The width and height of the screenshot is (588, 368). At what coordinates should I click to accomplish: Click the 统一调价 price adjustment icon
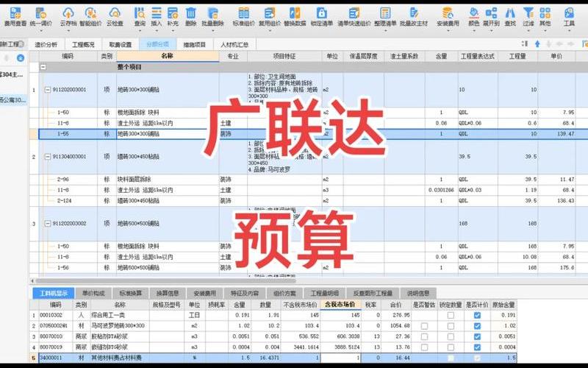point(41,13)
